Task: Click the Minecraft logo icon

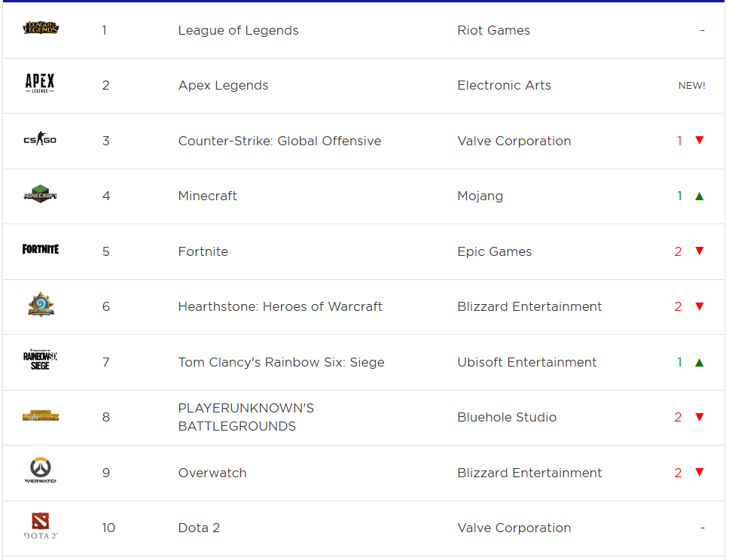Action: pyautogui.click(x=40, y=195)
